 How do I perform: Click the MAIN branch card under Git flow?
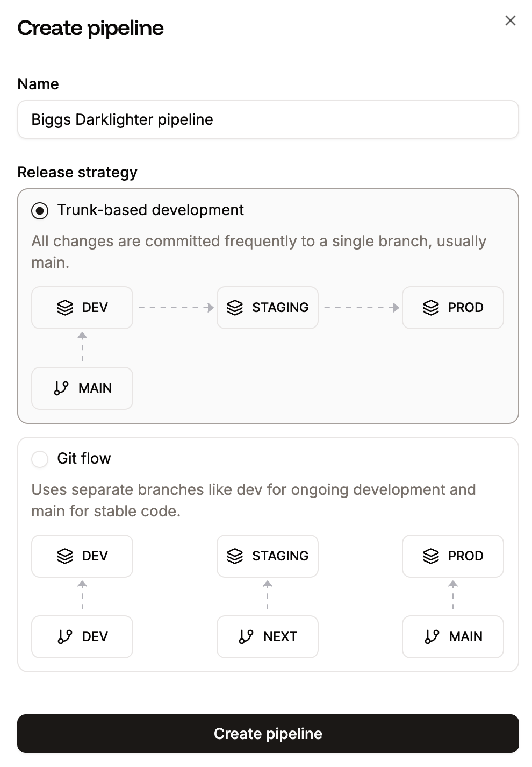[453, 637]
